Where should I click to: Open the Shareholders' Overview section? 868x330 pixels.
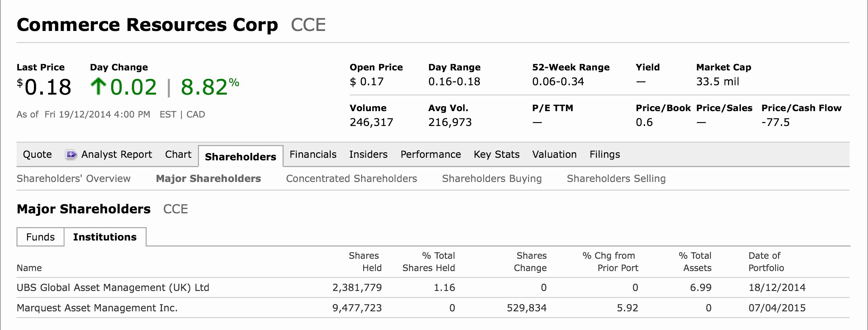[x=73, y=179]
